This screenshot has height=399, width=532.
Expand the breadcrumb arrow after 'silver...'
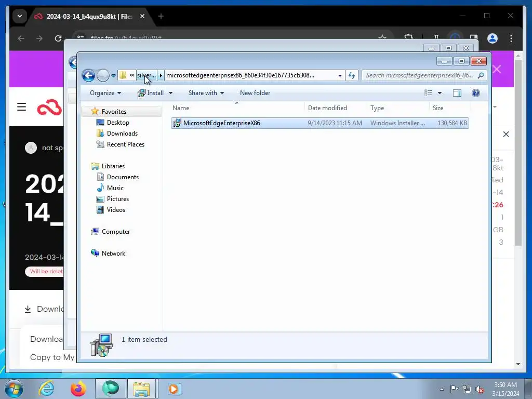tap(161, 75)
